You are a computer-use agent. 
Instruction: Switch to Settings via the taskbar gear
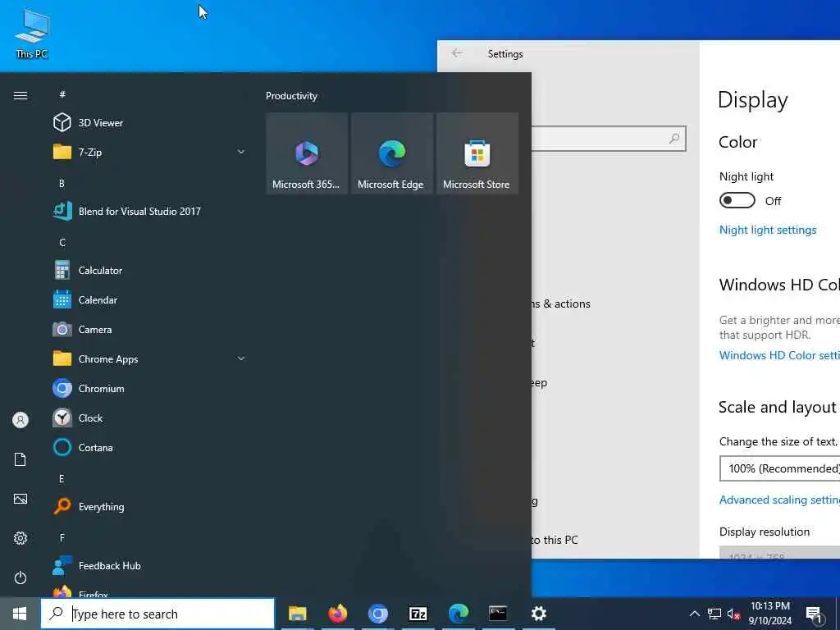tap(538, 614)
